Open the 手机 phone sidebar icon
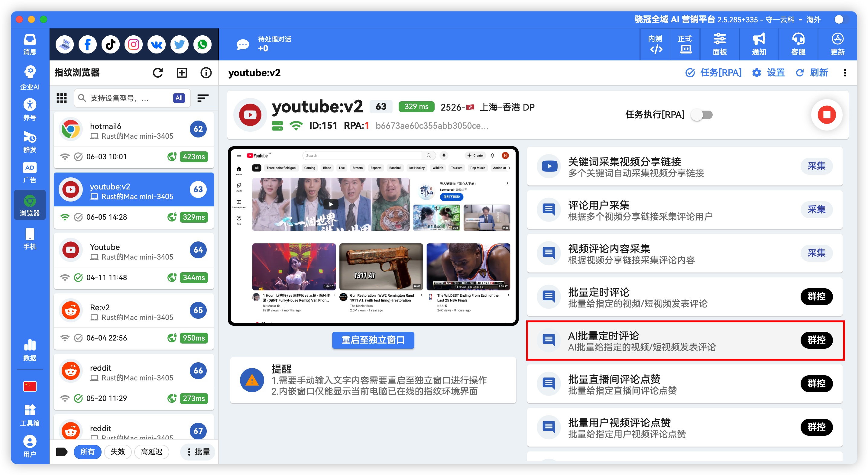Screen dimensions: 868x475 click(x=30, y=239)
